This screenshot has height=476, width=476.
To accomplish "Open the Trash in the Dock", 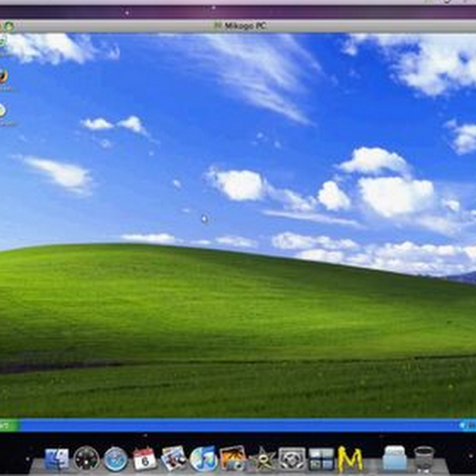I will point(424,459).
